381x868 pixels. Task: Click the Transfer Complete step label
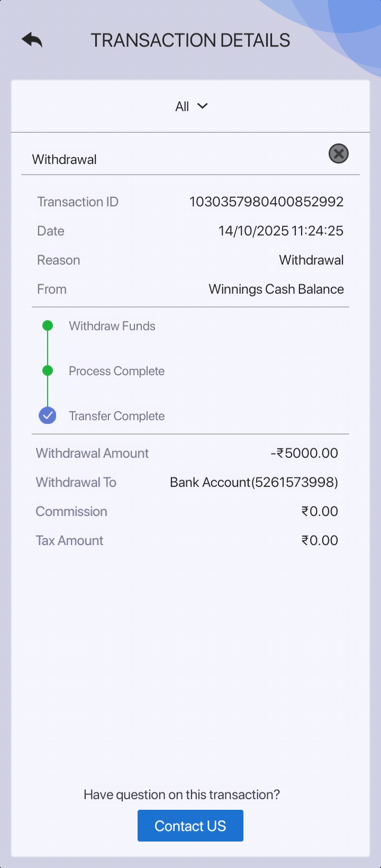(x=116, y=416)
